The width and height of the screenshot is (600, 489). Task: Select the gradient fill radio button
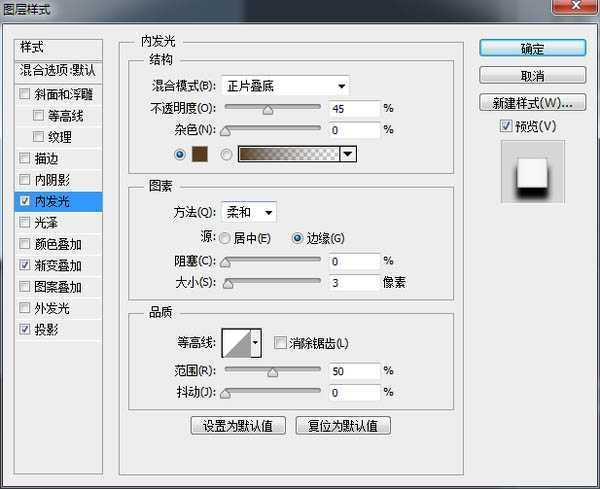(x=226, y=154)
